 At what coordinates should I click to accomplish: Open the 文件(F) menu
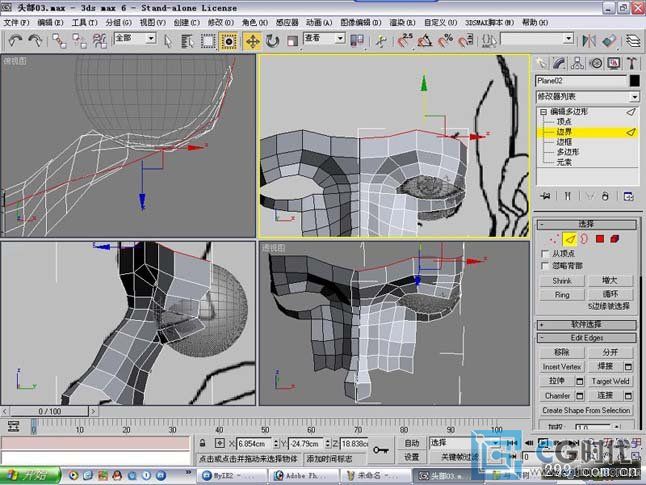click(x=16, y=22)
